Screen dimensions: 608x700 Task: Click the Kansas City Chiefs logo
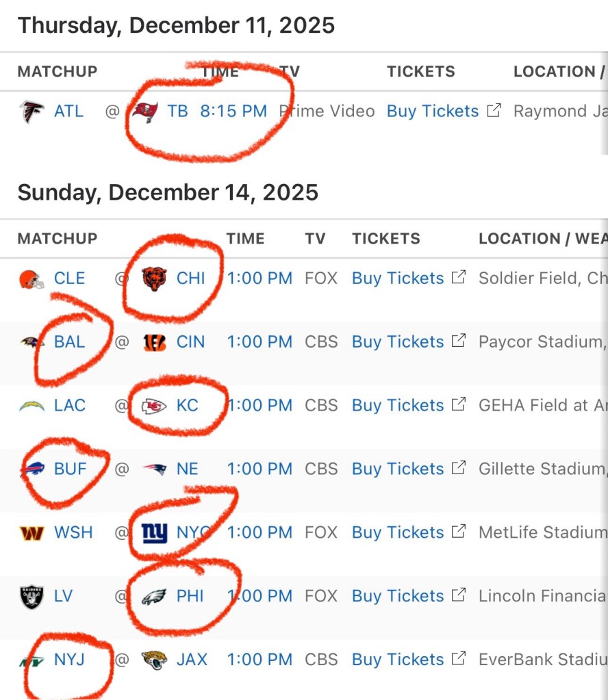tap(154, 406)
